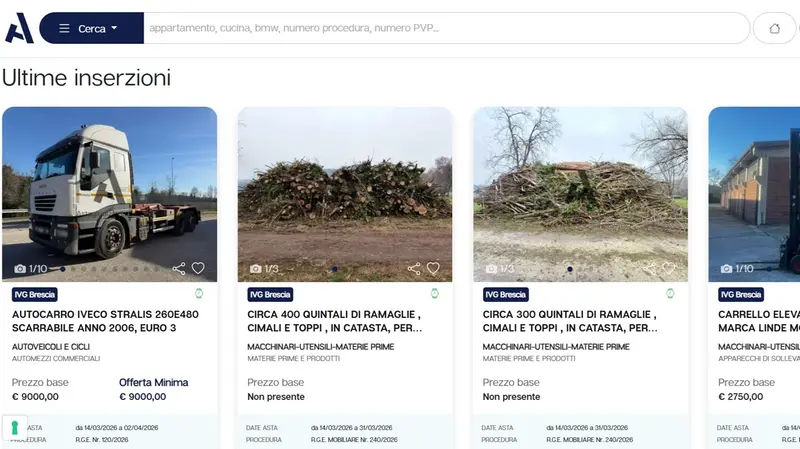Viewport: 800px width, 449px height.
Task: Click the Ultime inserzioni heading
Action: pos(86,78)
